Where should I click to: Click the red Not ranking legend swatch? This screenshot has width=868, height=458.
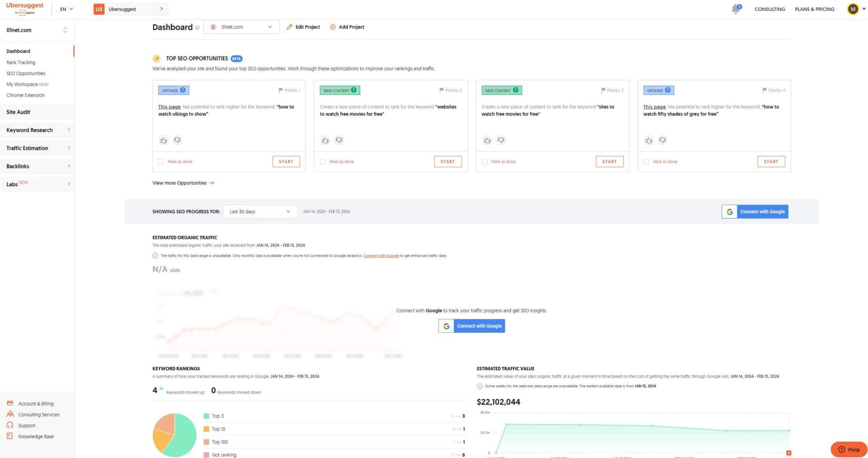coord(206,455)
